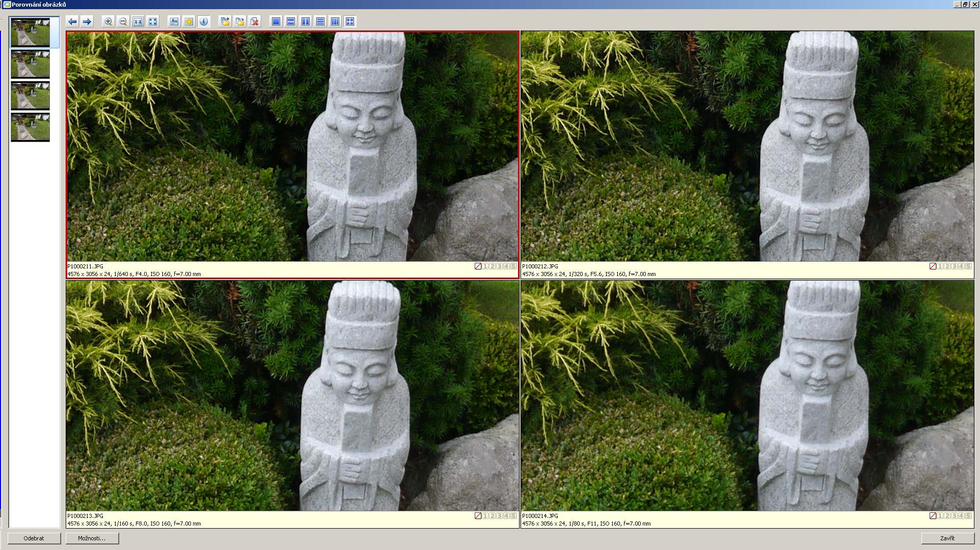Toggle the 1:1 actual size view
This screenshot has height=550, width=980.
[x=138, y=21]
